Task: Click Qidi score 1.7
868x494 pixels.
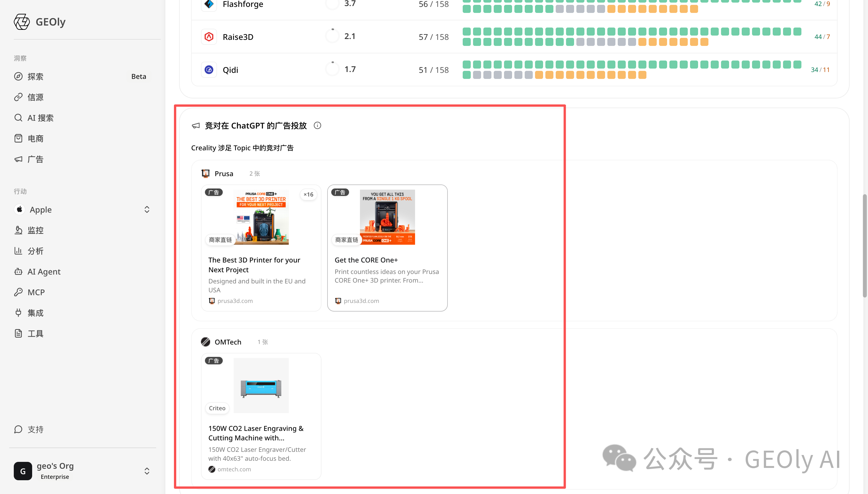Action: [x=350, y=69]
